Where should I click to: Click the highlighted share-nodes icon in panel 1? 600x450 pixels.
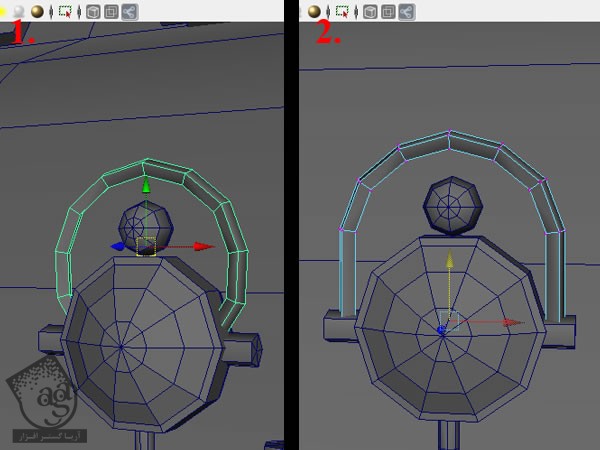(129, 12)
